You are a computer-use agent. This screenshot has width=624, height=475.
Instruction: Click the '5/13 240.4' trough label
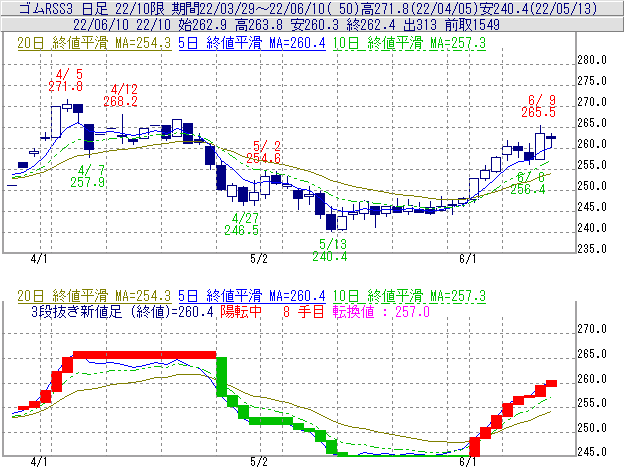pos(330,250)
